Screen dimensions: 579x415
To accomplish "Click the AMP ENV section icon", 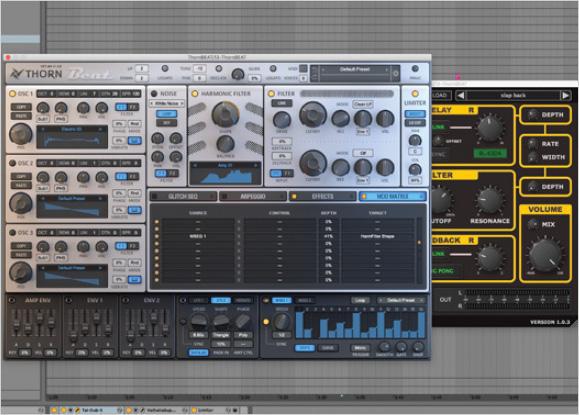I will click(x=12, y=300).
